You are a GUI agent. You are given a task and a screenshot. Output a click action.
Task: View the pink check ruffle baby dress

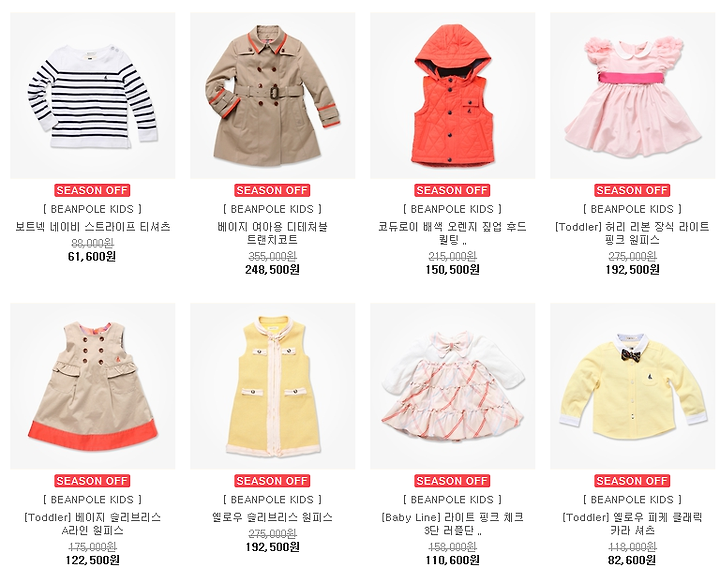[453, 386]
